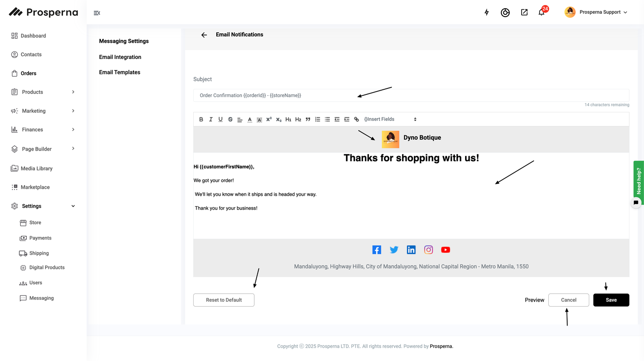This screenshot has height=361, width=644.
Task: Toggle underline formatting in editor toolbar
Action: coord(220,119)
